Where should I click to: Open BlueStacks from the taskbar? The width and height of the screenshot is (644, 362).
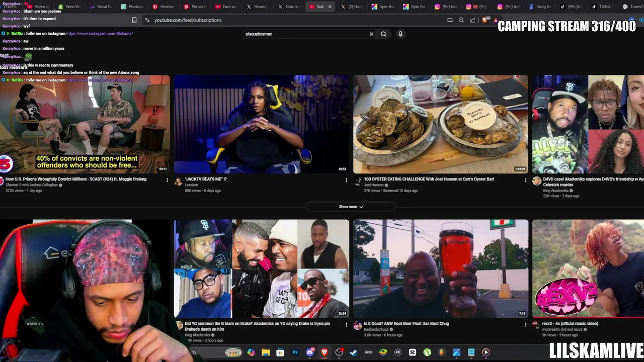383,352
